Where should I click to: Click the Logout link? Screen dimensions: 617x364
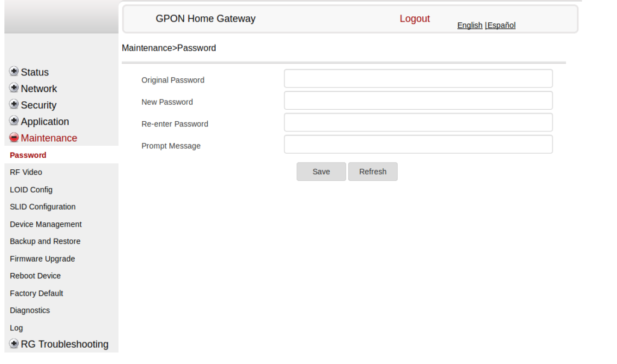(x=415, y=19)
